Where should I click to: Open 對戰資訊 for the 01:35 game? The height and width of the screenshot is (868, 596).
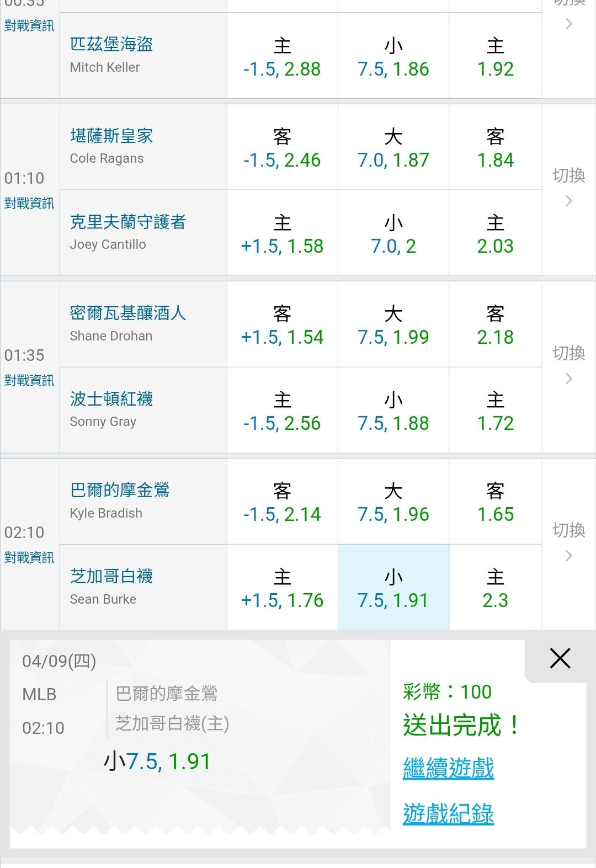29,381
